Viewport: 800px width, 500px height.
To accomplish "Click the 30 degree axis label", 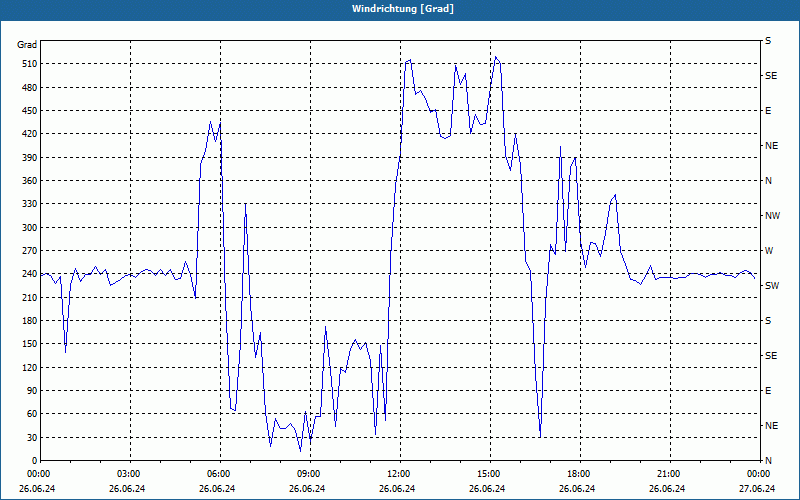I will 32,437.
